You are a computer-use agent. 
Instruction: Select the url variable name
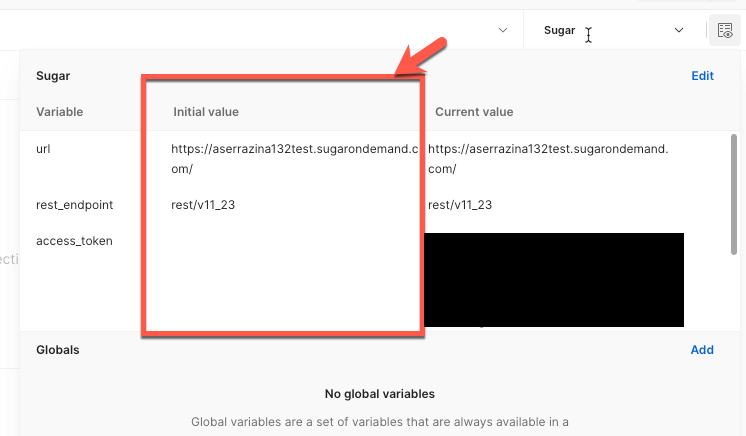43,149
